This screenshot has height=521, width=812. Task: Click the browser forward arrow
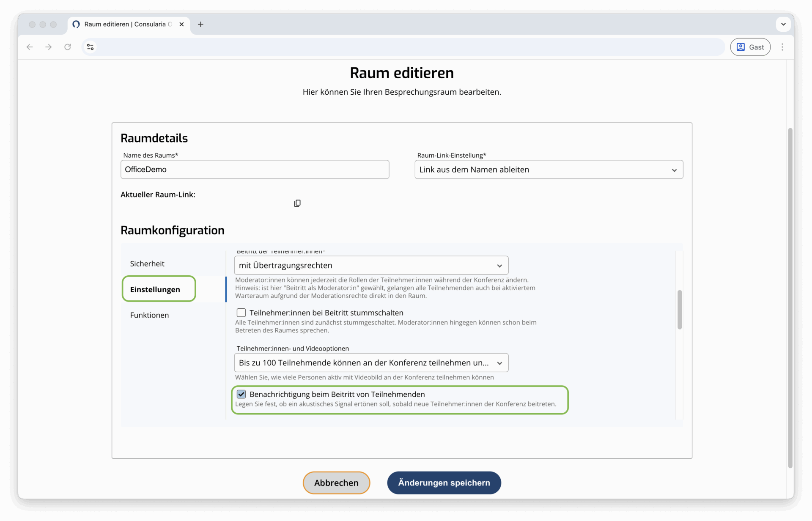49,47
